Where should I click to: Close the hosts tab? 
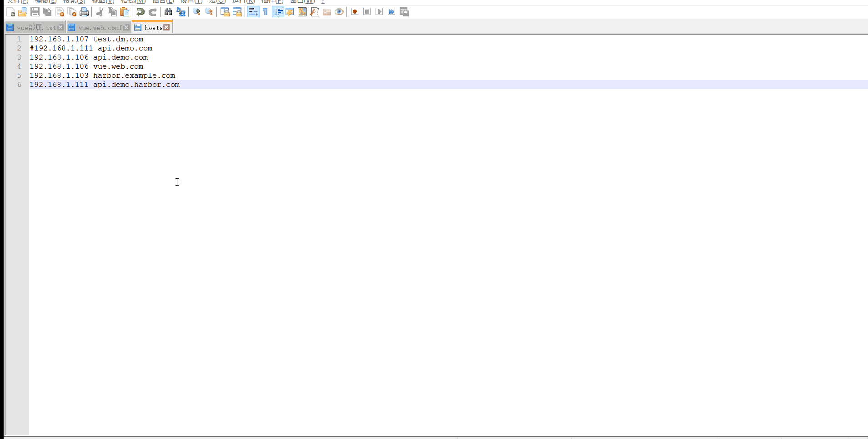pyautogui.click(x=167, y=27)
